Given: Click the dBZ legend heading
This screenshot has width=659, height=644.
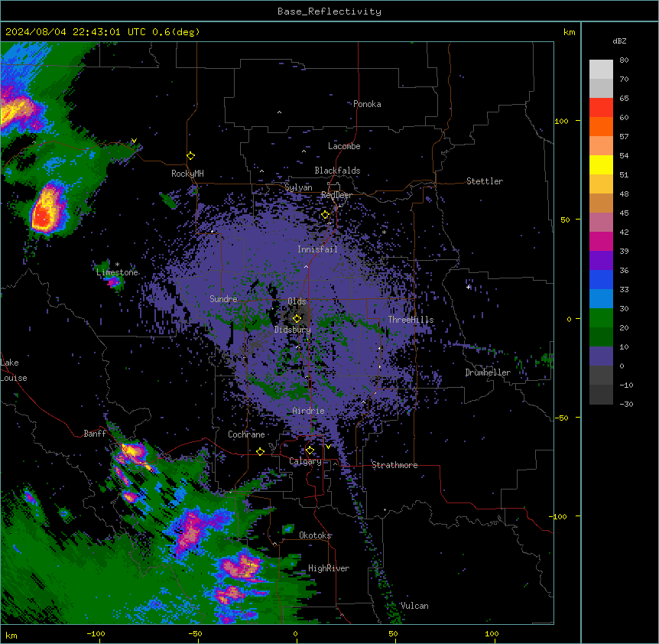Looking at the screenshot, I should 619,41.
